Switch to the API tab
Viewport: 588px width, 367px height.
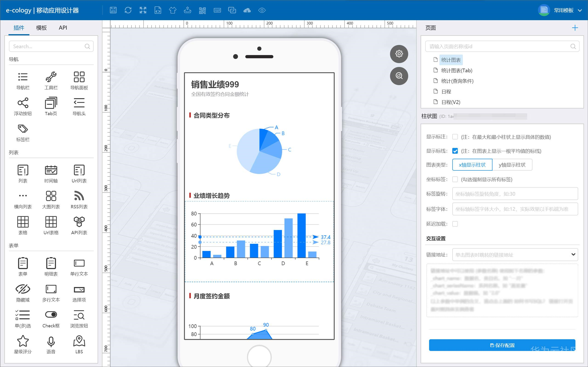pyautogui.click(x=63, y=28)
